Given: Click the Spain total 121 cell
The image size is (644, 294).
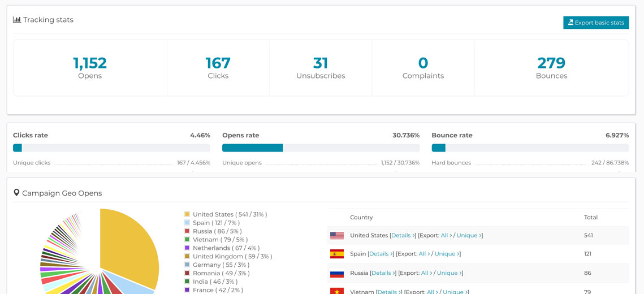Looking at the screenshot, I should [587, 254].
